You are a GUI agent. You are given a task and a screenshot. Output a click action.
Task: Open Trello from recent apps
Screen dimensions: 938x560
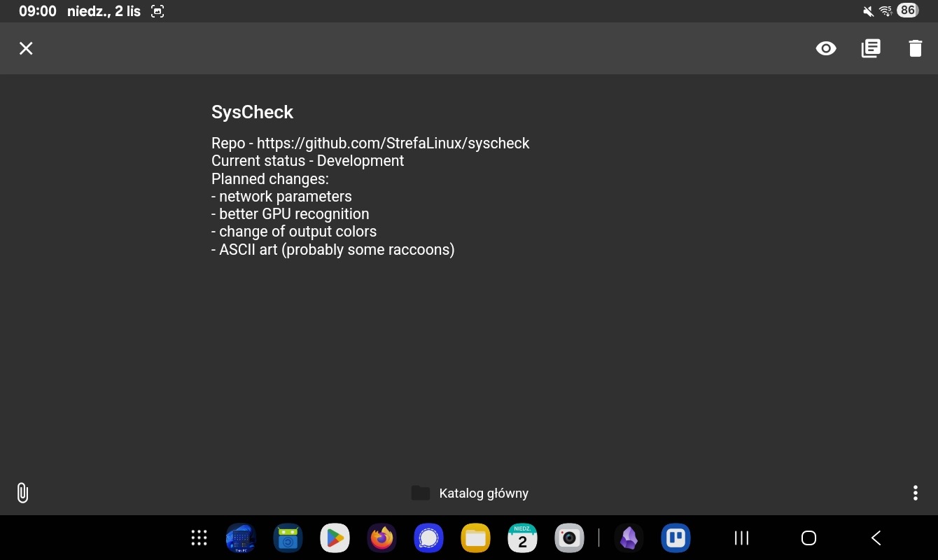coord(675,538)
